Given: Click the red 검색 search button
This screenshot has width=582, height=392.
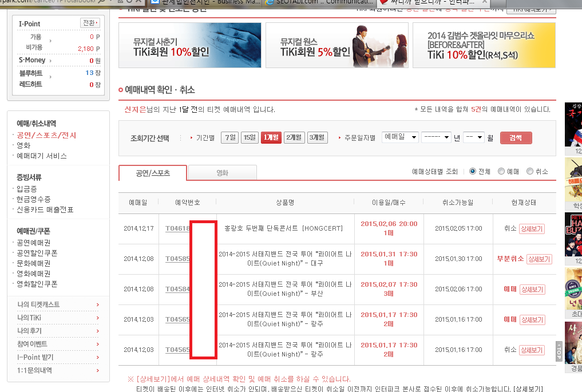Looking at the screenshot, I should pyautogui.click(x=516, y=138).
